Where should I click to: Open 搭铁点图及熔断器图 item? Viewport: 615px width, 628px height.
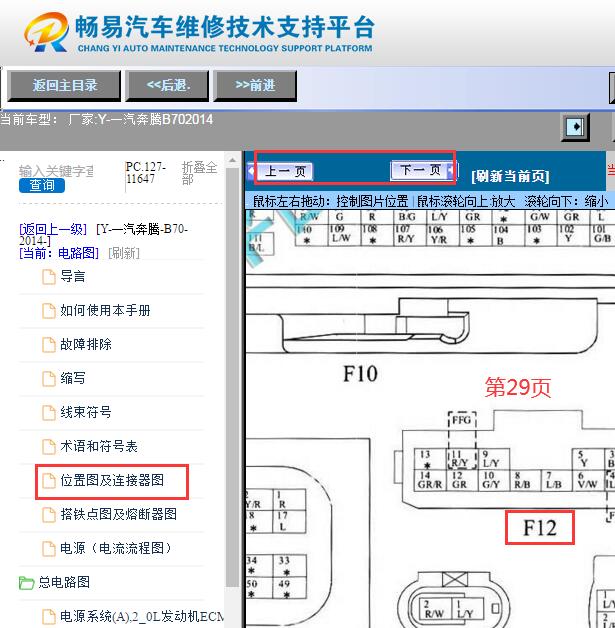click(119, 514)
